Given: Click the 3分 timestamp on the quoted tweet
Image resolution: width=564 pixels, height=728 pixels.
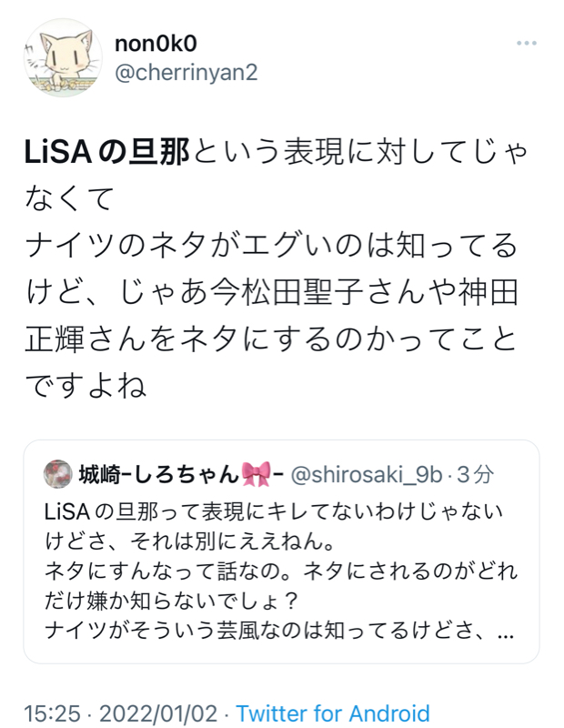Looking at the screenshot, I should click(x=475, y=474).
